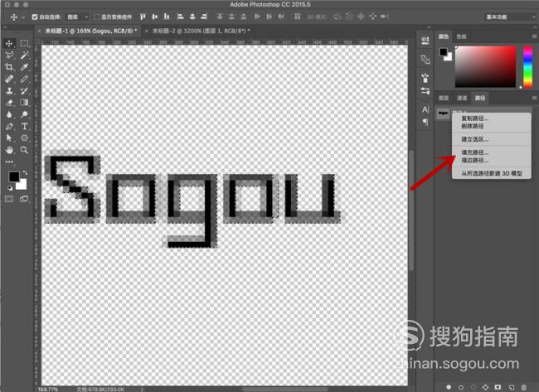
Task: Open the History panel icon
Action: 425,41
